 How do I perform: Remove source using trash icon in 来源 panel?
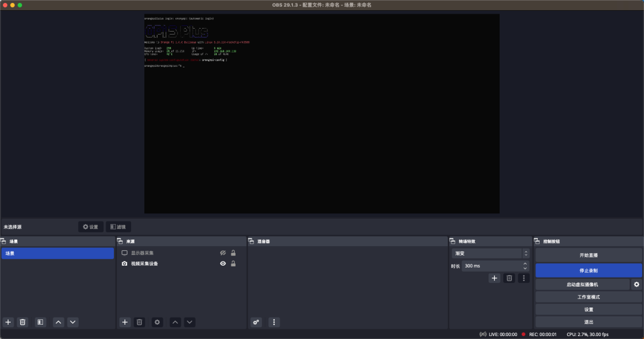click(x=139, y=322)
